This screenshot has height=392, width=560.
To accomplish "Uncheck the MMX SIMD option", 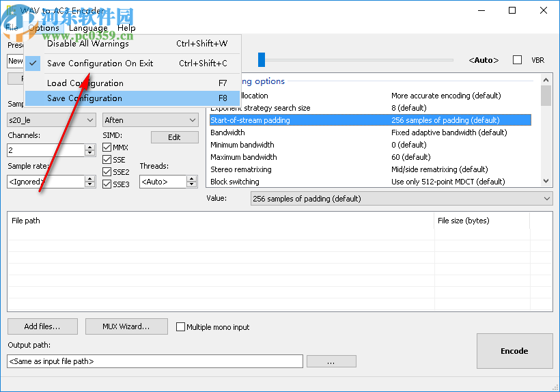I will [x=107, y=147].
